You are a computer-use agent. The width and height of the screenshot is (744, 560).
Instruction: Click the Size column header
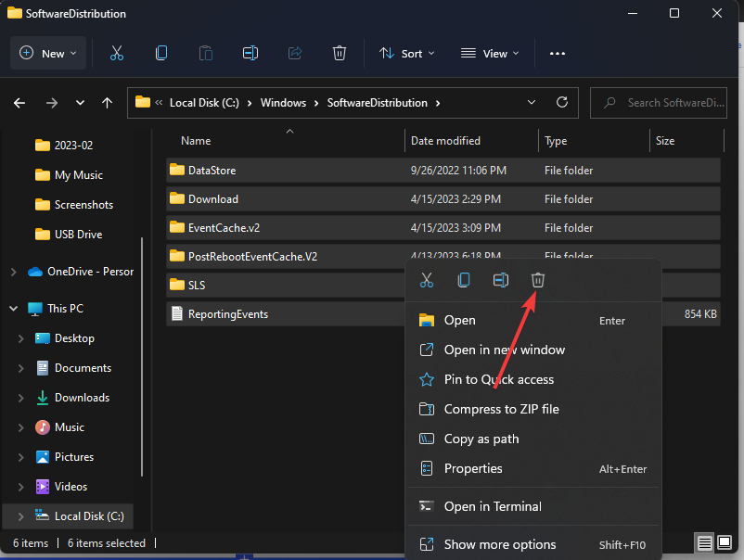(687, 141)
